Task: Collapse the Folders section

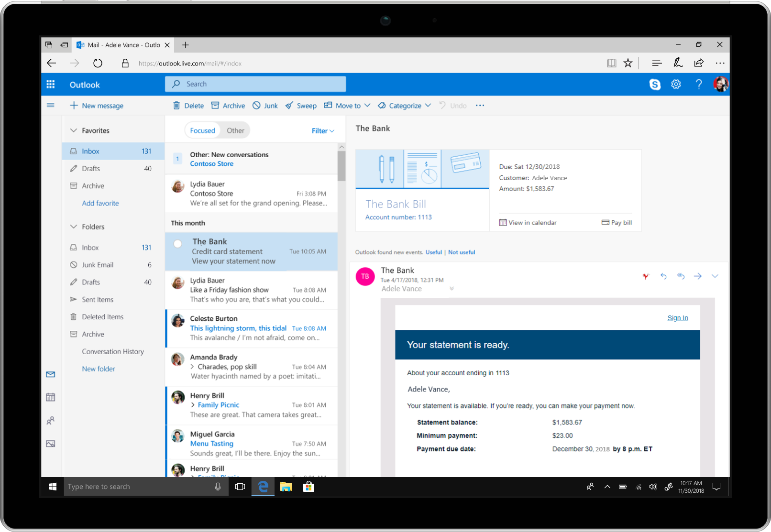Action: tap(73, 227)
